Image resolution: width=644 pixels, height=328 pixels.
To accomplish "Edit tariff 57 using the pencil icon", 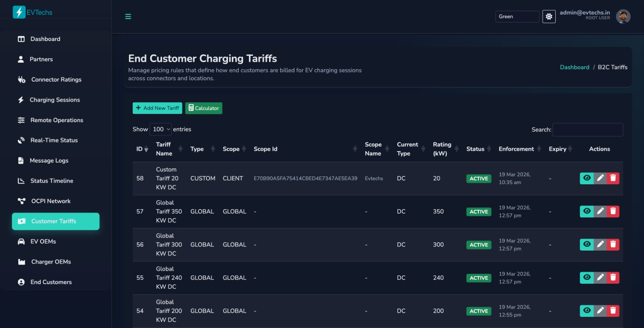I will point(600,211).
